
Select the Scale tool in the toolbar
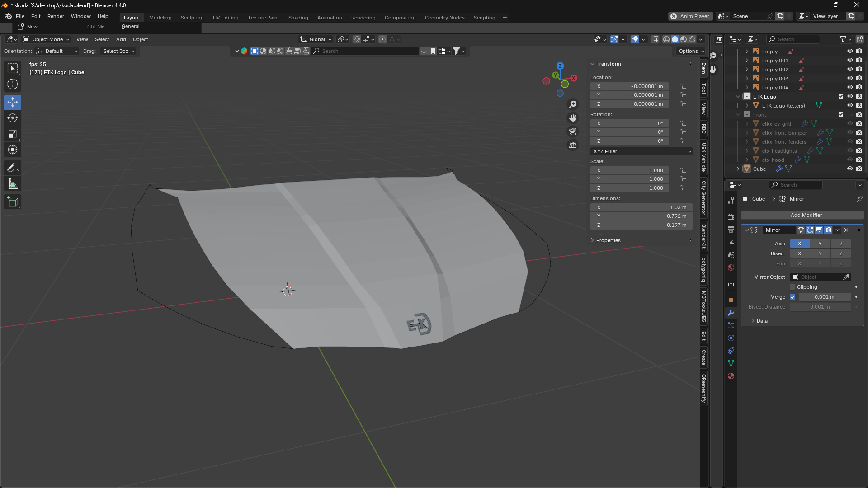click(x=13, y=134)
